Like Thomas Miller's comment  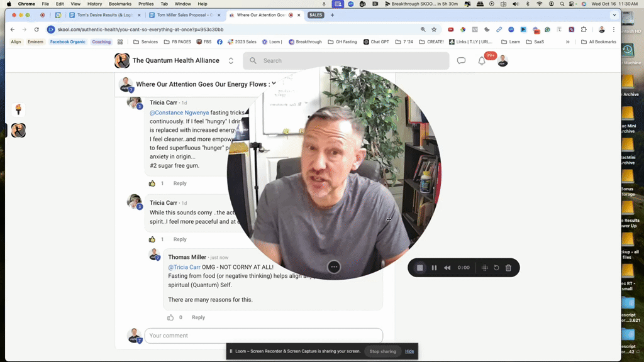(x=170, y=317)
